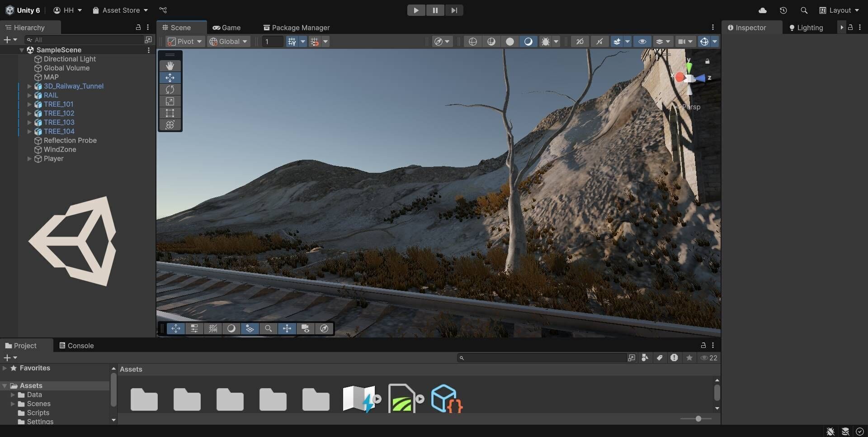Switch to the Package Manager tab
This screenshot has width=868, height=437.
tap(297, 28)
